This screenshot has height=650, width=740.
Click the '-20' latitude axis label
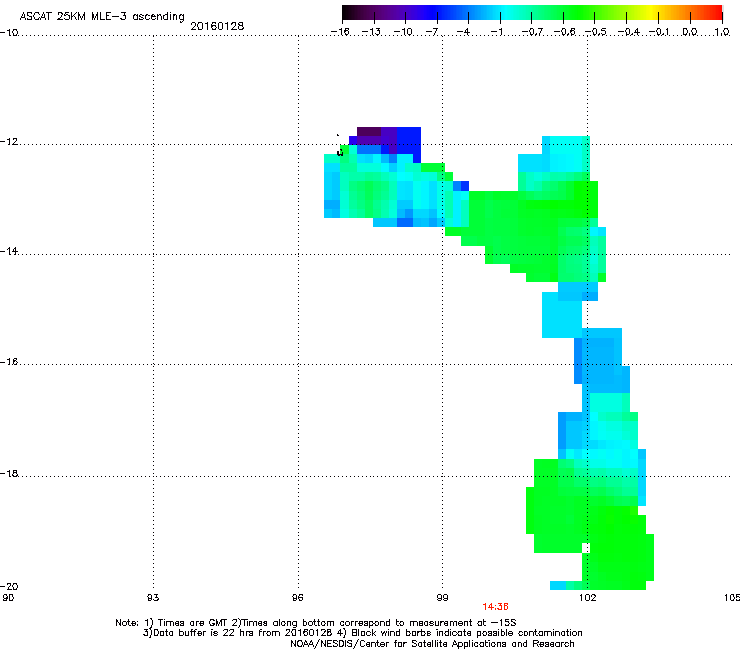pos(9,586)
